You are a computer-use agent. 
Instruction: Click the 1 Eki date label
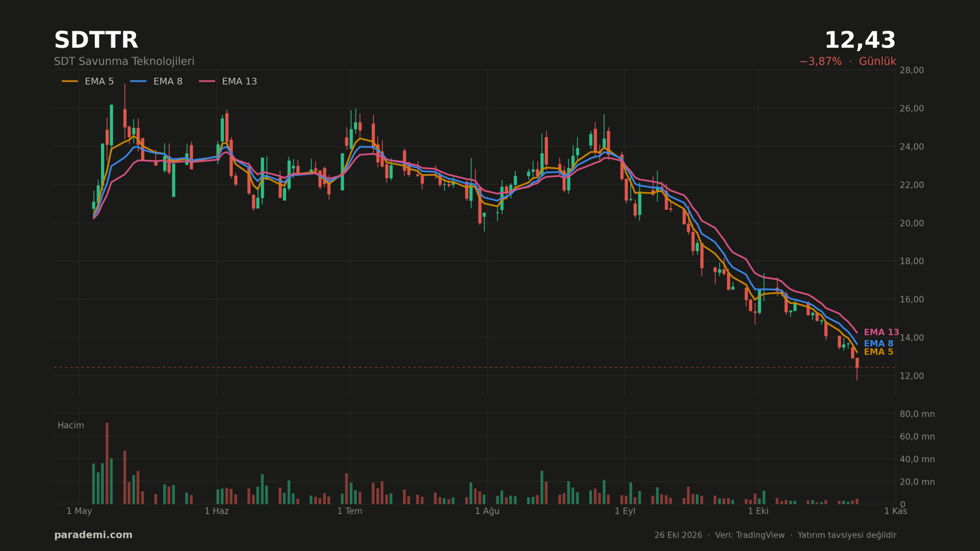click(758, 511)
